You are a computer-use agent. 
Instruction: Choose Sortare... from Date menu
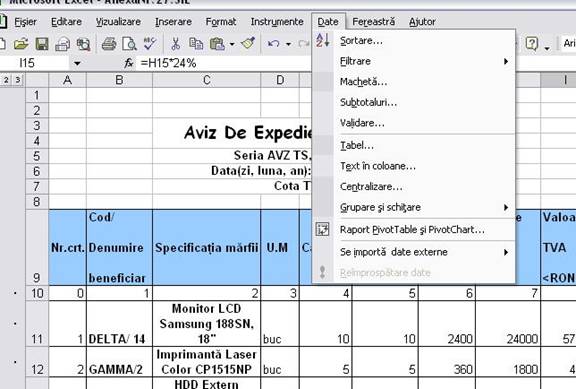pyautogui.click(x=414, y=40)
